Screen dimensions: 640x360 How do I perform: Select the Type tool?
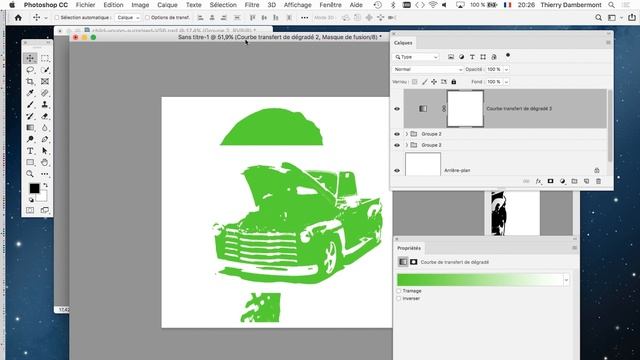click(30, 151)
